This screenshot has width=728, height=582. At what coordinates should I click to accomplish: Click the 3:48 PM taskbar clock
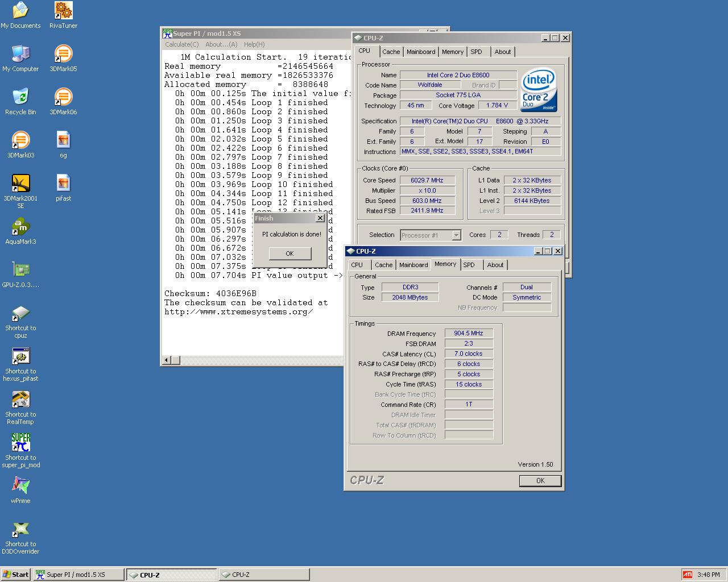(708, 575)
